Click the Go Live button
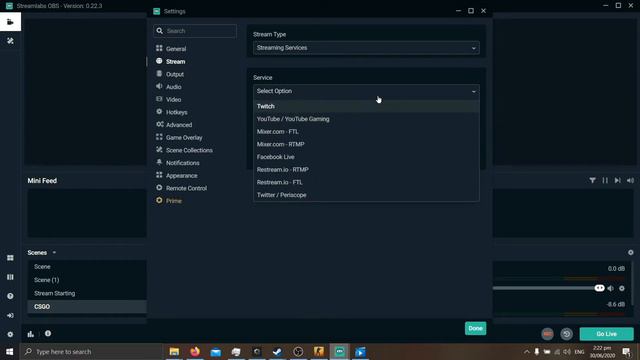The height and width of the screenshot is (360, 640). coord(607,334)
